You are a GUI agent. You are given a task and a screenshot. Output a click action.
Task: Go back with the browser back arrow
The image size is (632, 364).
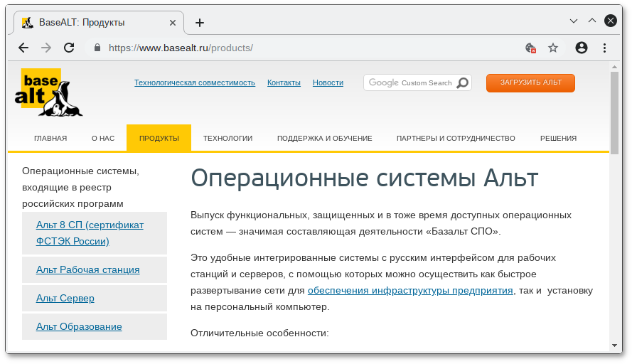pos(23,48)
